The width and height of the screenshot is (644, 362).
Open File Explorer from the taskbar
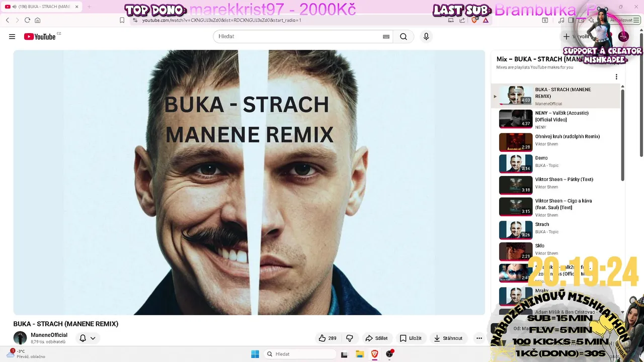click(x=360, y=354)
